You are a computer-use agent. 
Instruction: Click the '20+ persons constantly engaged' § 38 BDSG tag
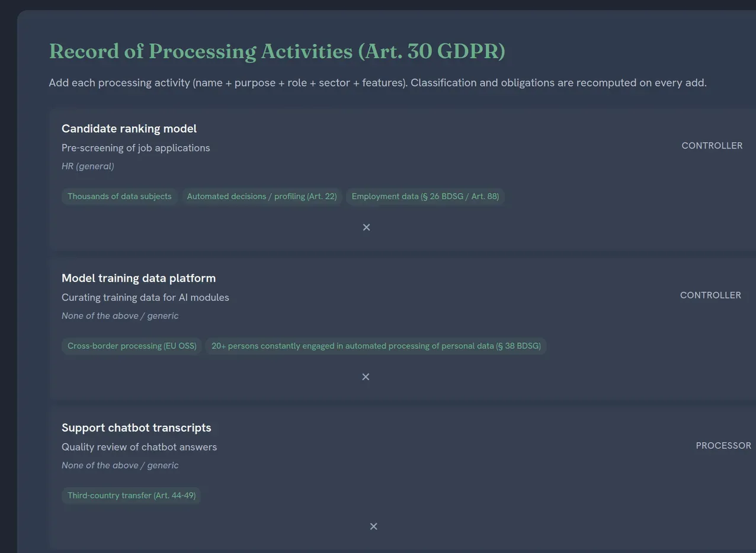(376, 346)
